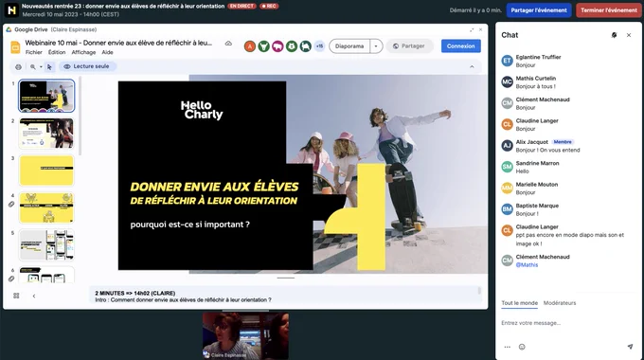Viewport: 644px width, 360px height.
Task: Click Baptiste Marque's BM avatar
Action: click(508, 209)
